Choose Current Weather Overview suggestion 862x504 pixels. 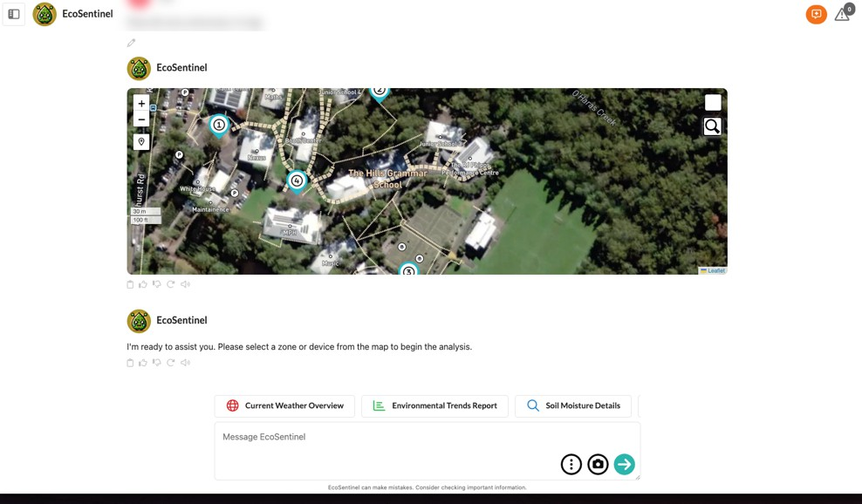pos(284,405)
